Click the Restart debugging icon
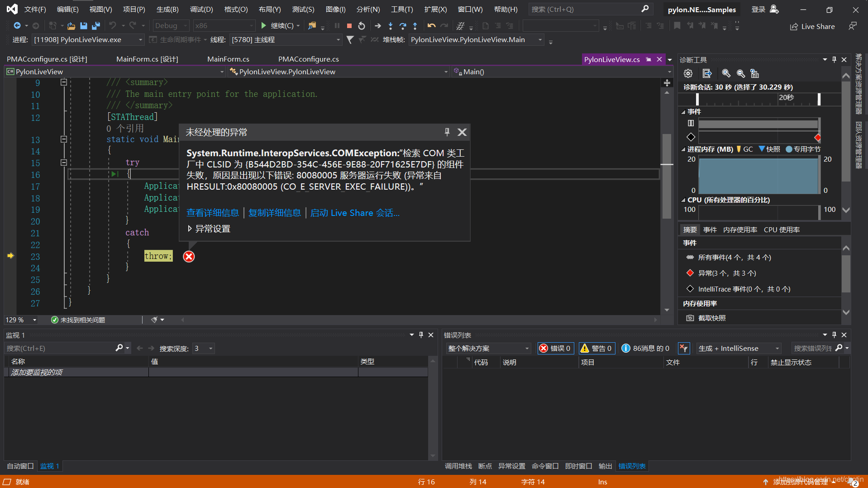Viewport: 868px width, 488px height. [361, 26]
